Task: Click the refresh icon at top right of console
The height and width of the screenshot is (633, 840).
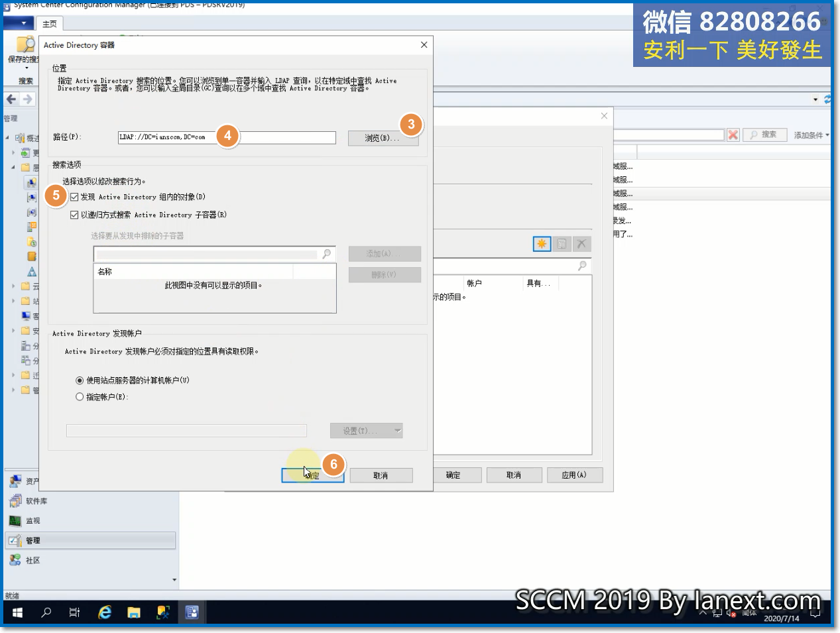Action: (827, 99)
